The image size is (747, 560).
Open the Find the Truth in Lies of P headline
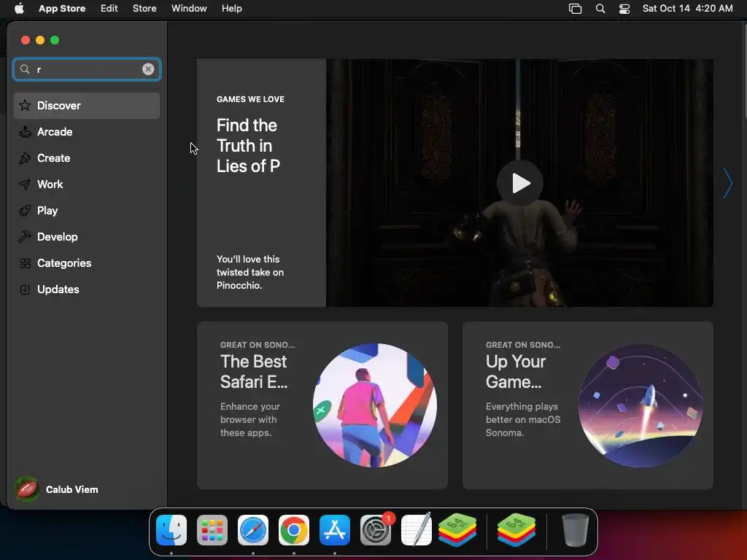tap(248, 146)
